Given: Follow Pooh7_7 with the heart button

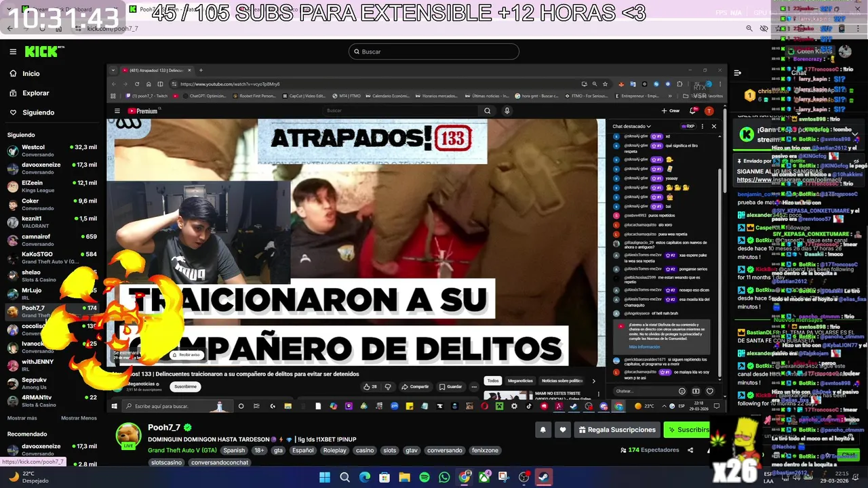Looking at the screenshot, I should coord(562,430).
